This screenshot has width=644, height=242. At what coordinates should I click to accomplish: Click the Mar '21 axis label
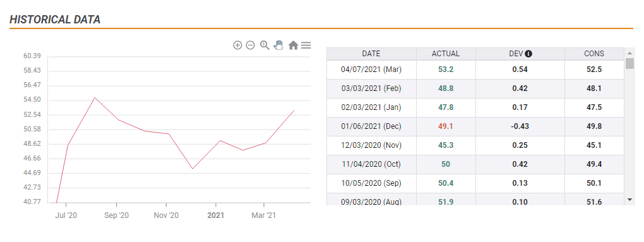[264, 215]
